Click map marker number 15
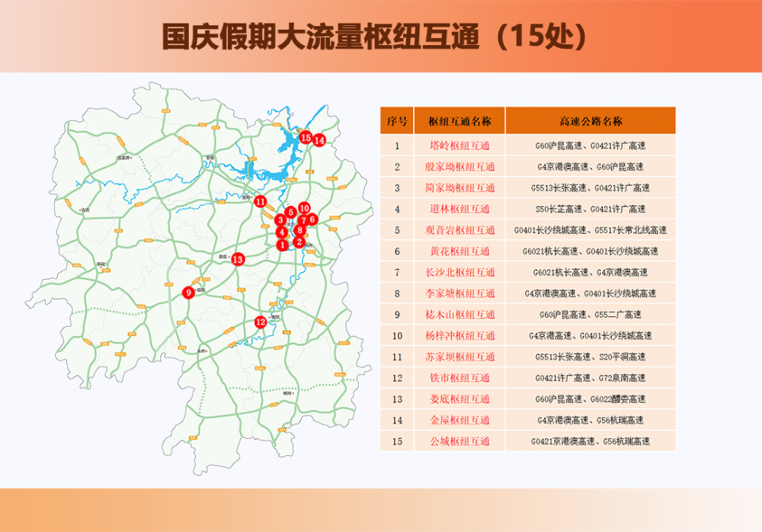This screenshot has width=762, height=532. 306,138
